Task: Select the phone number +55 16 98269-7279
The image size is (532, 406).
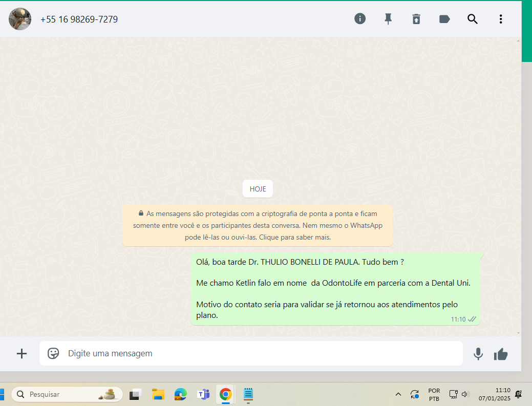Action: (x=79, y=19)
